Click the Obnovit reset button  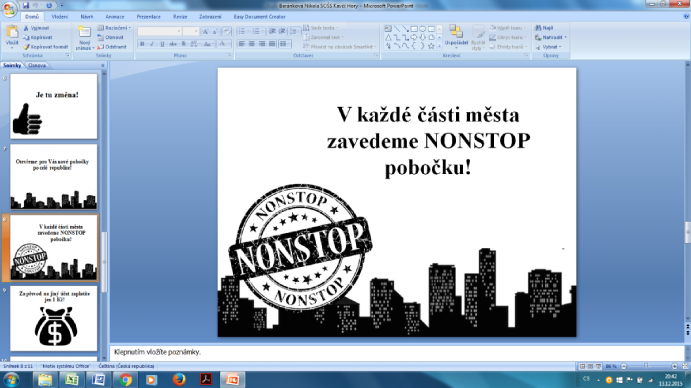(111, 37)
